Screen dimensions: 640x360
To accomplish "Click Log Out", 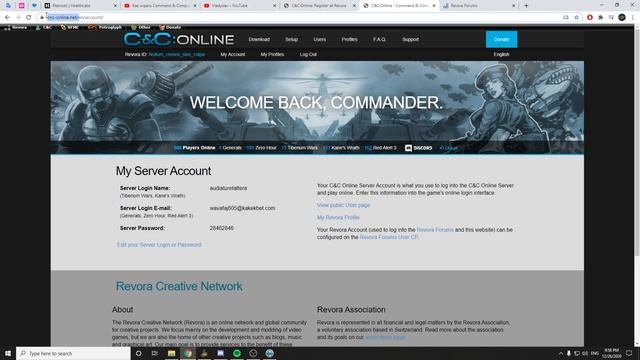I will click(x=308, y=54).
